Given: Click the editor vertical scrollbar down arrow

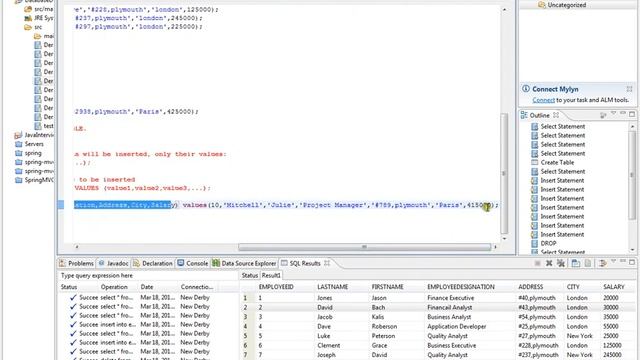Looking at the screenshot, I should point(504,238).
